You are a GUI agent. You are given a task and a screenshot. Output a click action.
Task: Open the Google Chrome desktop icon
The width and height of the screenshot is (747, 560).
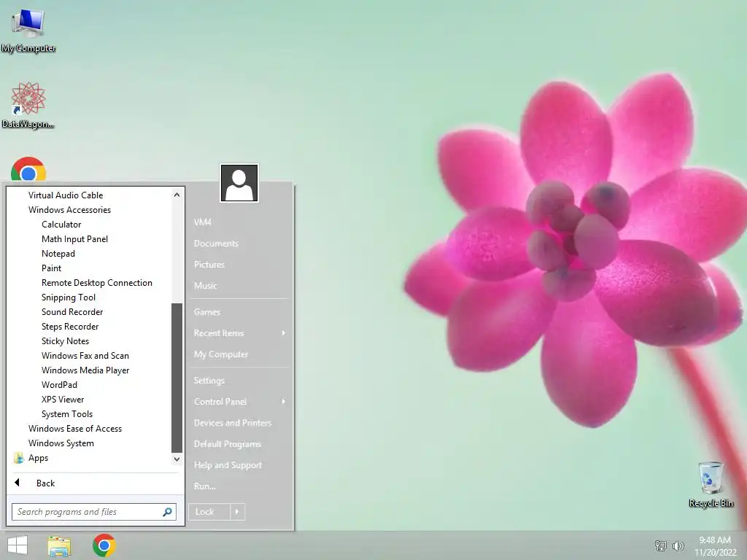pyautogui.click(x=28, y=170)
